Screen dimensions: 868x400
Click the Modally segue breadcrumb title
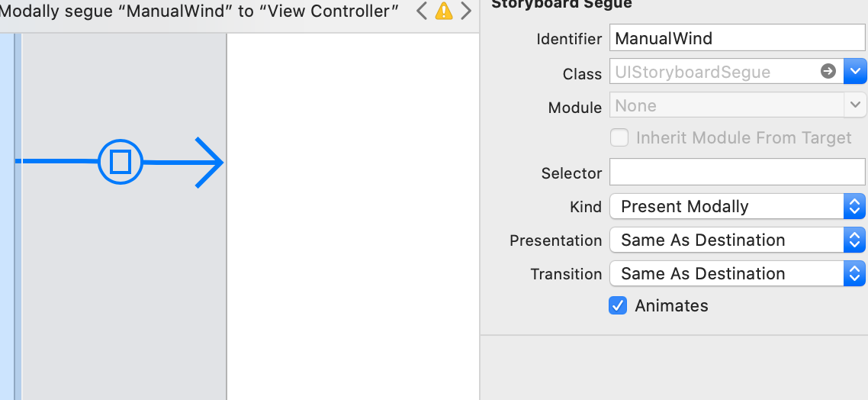pyautogui.click(x=199, y=11)
